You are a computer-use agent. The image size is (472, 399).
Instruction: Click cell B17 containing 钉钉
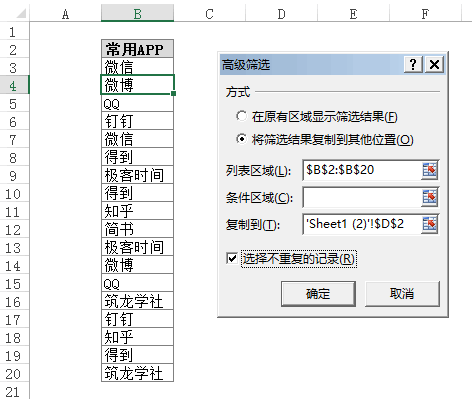137,319
